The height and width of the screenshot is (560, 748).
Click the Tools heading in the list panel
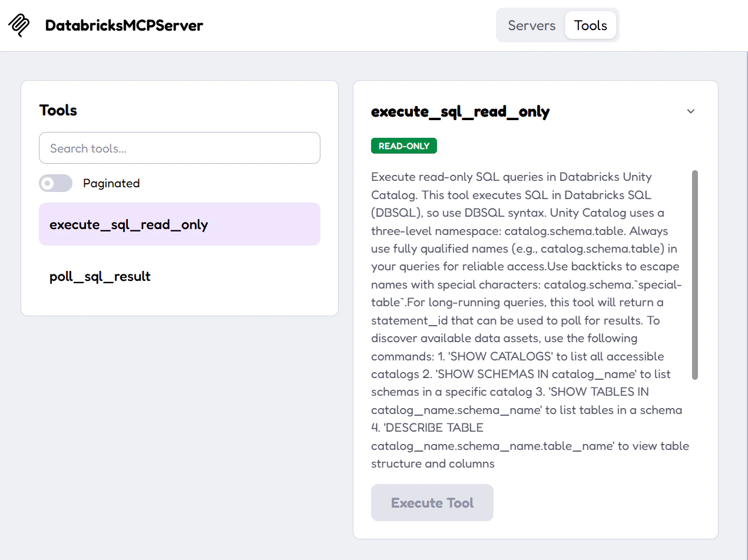click(58, 110)
